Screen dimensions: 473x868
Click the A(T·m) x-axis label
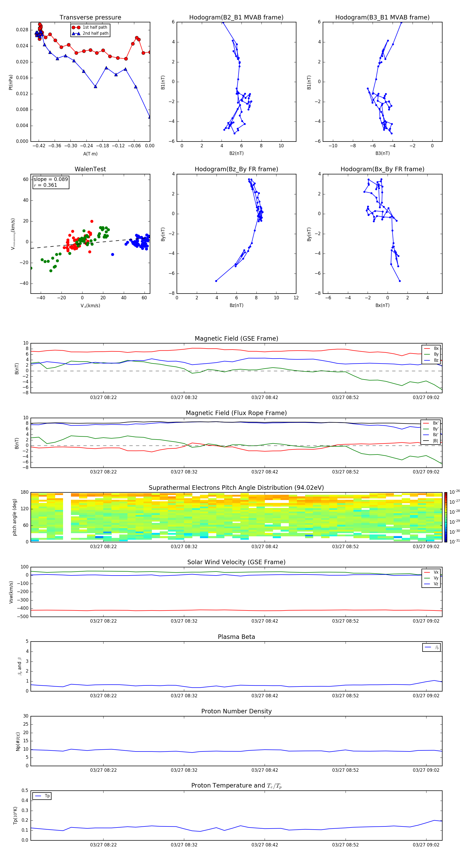pyautogui.click(x=90, y=154)
